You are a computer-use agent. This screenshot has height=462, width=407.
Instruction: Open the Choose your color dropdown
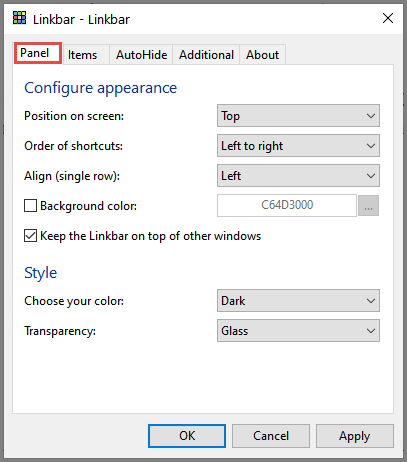pyautogui.click(x=298, y=301)
